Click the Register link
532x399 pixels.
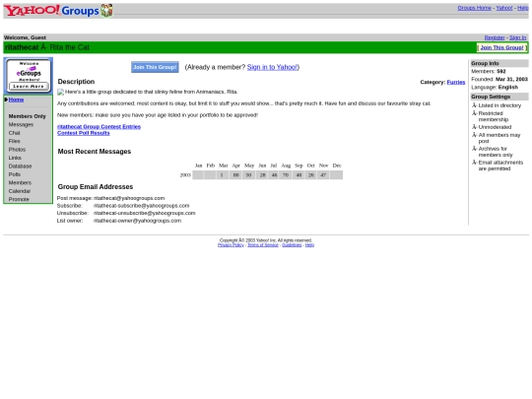point(495,37)
